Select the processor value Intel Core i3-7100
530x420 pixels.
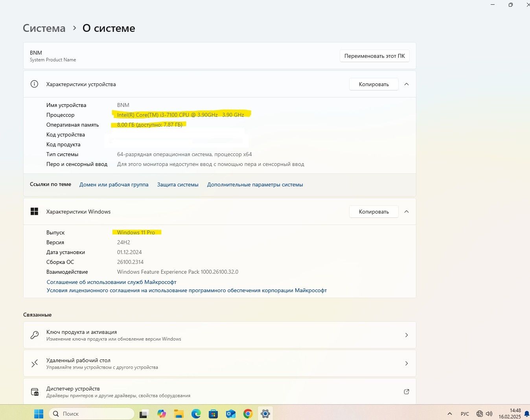pos(180,115)
